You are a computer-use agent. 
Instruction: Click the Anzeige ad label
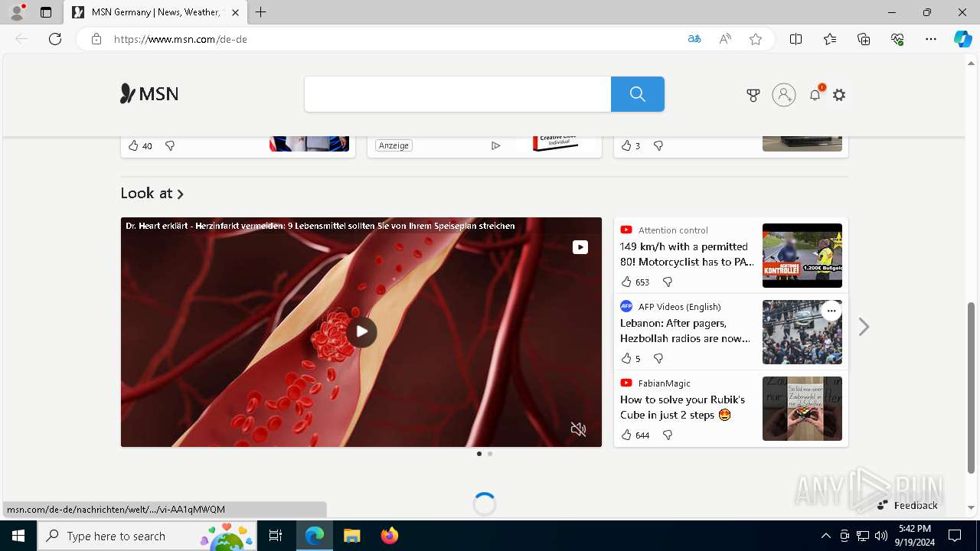pos(394,145)
